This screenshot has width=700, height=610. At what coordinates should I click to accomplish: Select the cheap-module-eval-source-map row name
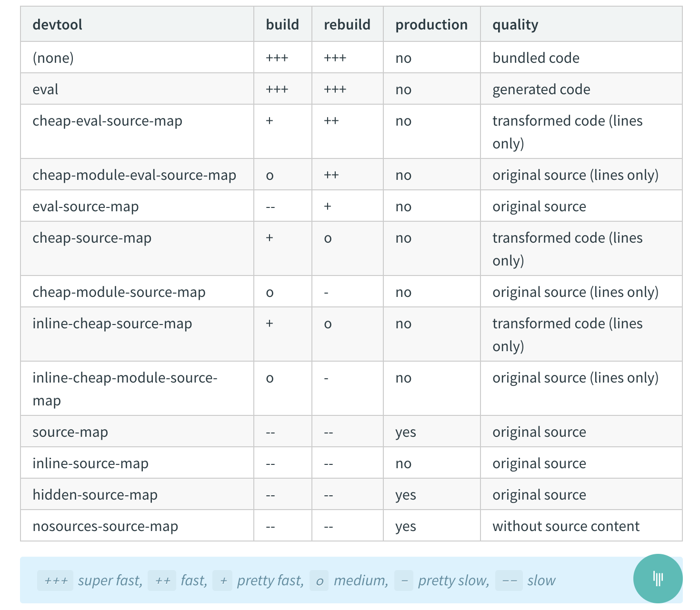134,175
